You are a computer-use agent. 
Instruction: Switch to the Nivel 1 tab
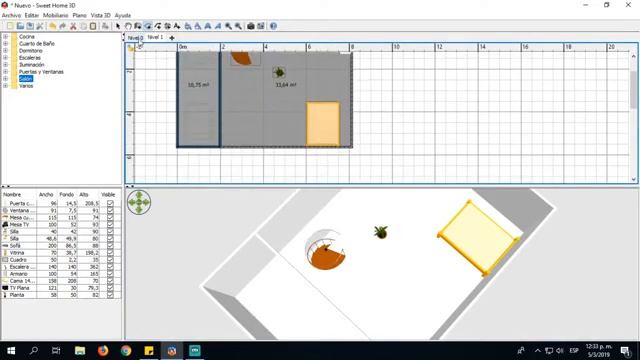[155, 37]
